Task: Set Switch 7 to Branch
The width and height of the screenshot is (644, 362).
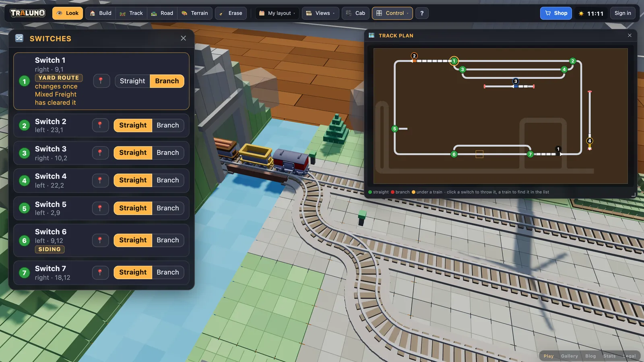Action: point(168,272)
